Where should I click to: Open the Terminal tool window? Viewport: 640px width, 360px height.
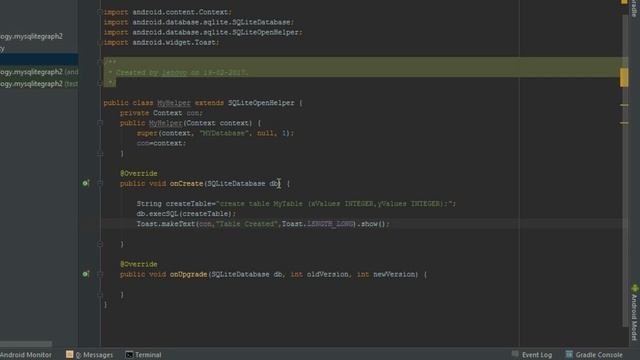(x=143, y=355)
